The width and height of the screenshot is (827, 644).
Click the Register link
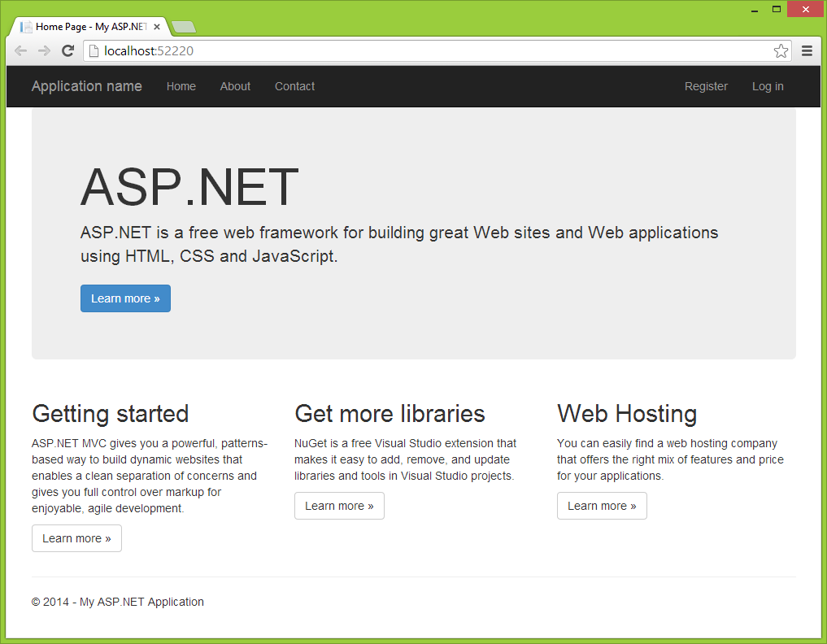[x=706, y=86]
